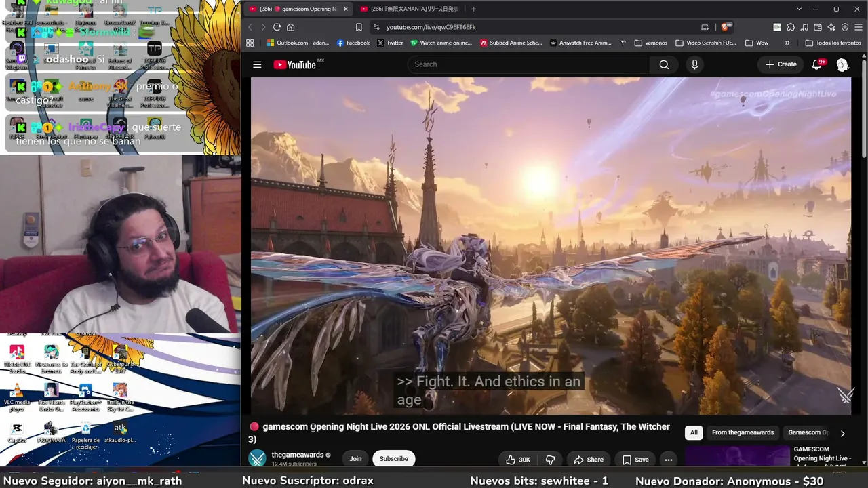Click the YouTube page vertical scrollbar
The image size is (868, 488).
coord(864,108)
